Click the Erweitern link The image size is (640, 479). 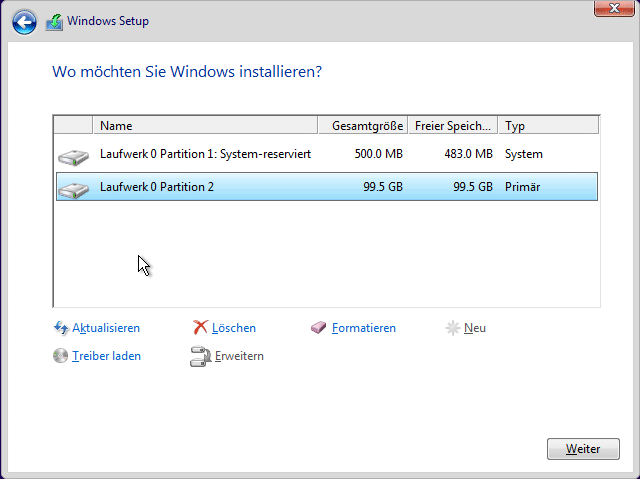coord(239,356)
